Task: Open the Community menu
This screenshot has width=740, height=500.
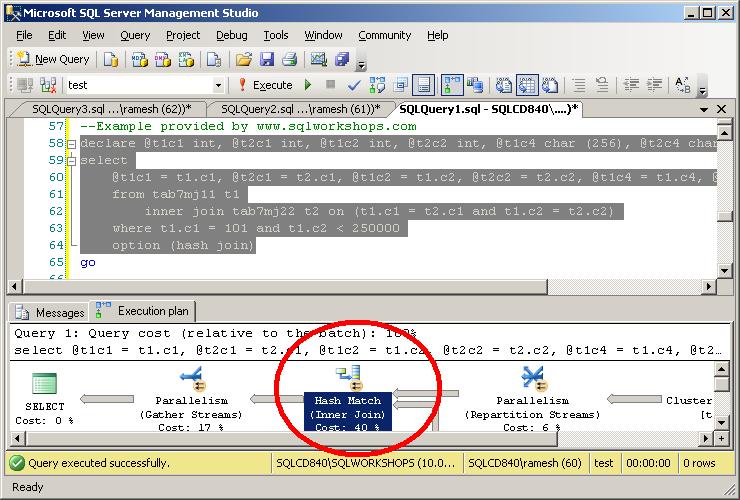Action: tap(385, 35)
